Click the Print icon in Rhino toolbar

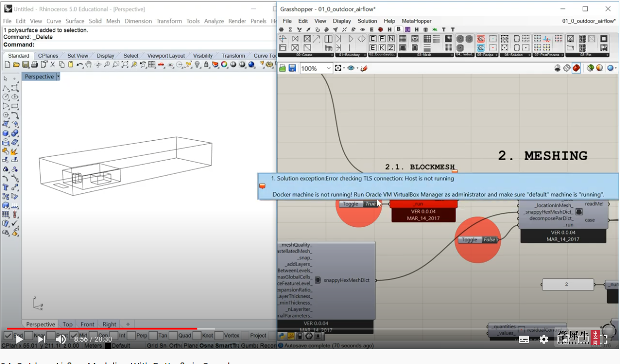(34, 65)
